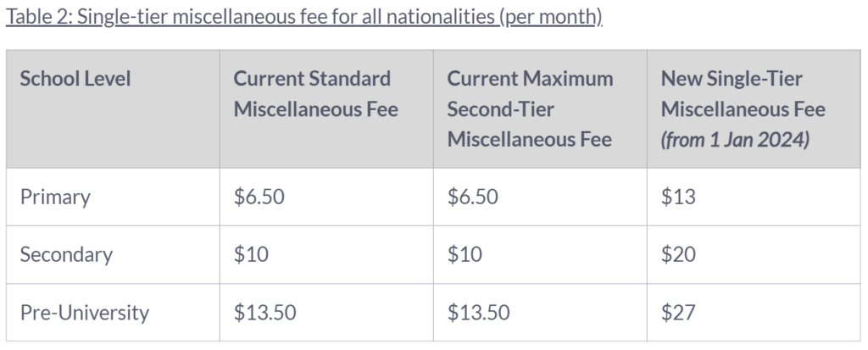Select the New Single-Tier Miscellaneous Fee header

pyautogui.click(x=743, y=94)
